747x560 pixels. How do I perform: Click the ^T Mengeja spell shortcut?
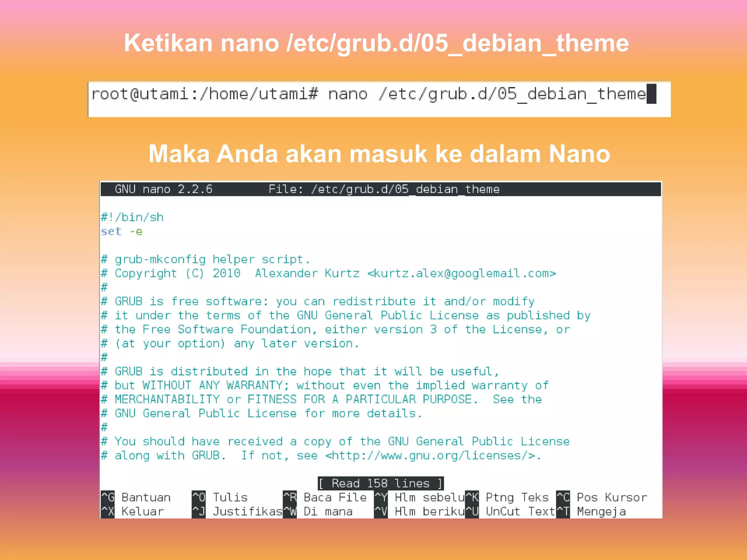pyautogui.click(x=591, y=512)
